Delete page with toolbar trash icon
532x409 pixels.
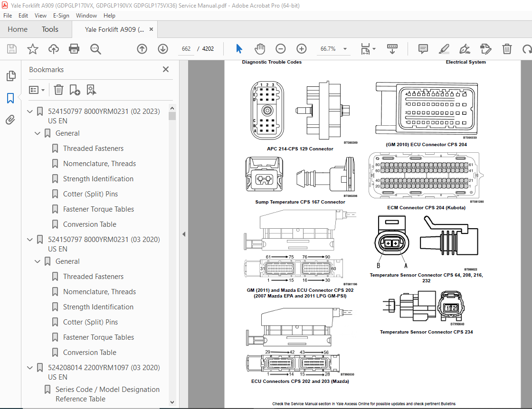507,49
